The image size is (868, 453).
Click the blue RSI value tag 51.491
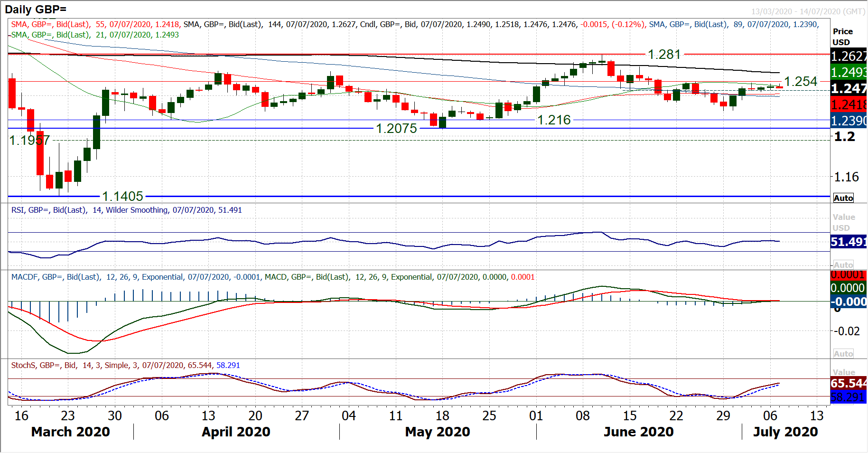click(x=848, y=242)
